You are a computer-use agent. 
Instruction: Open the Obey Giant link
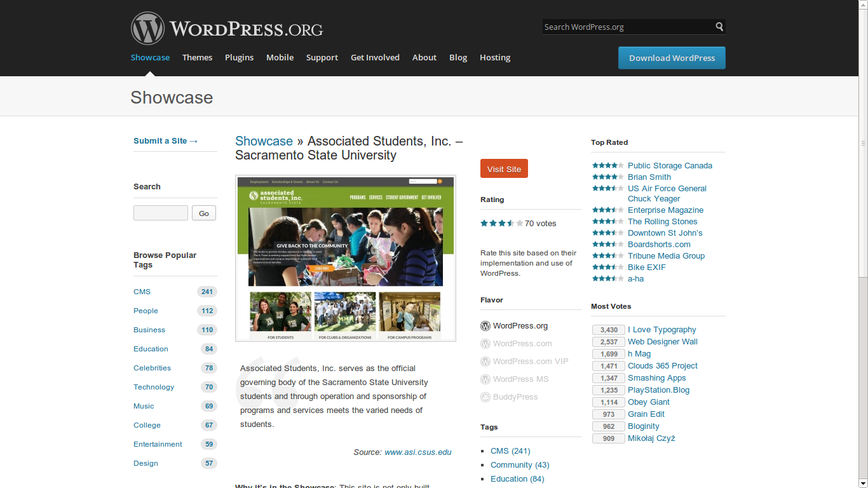coord(649,402)
